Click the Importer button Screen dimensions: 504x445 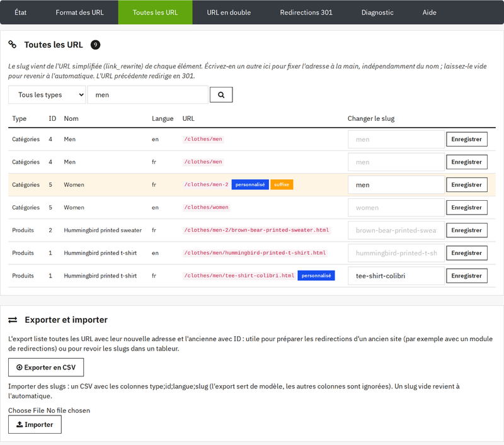pyautogui.click(x=35, y=424)
